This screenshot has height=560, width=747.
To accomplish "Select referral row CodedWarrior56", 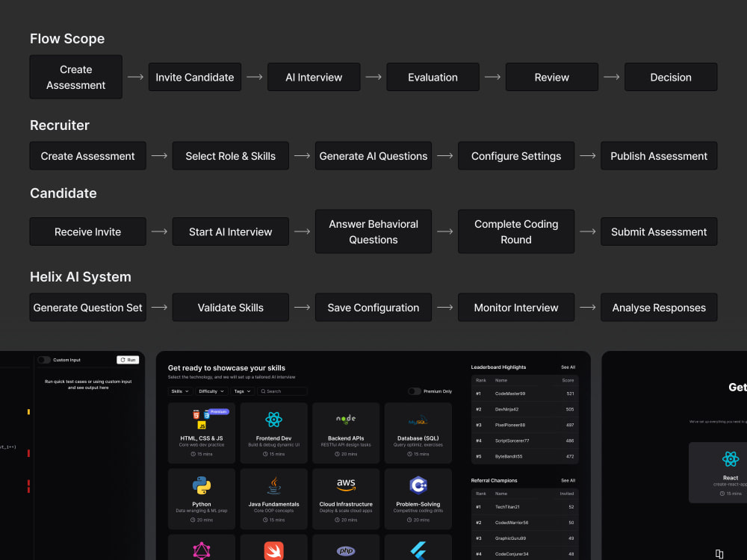I will point(525,523).
